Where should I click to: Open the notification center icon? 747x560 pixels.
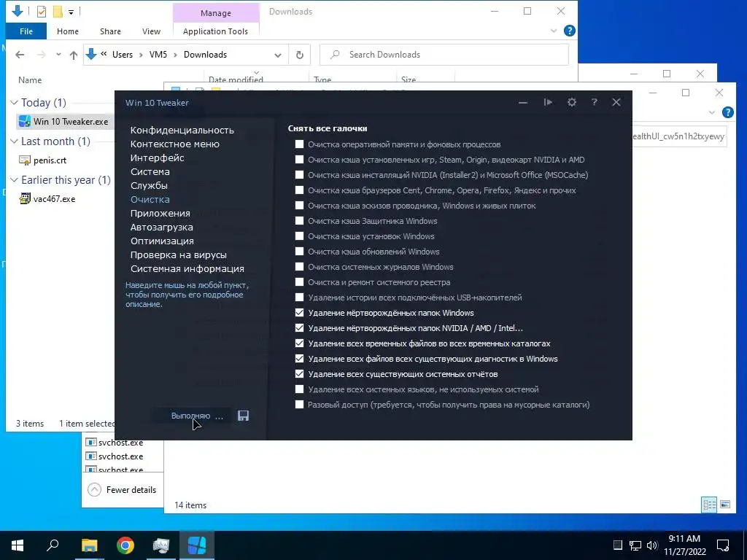coord(723,545)
